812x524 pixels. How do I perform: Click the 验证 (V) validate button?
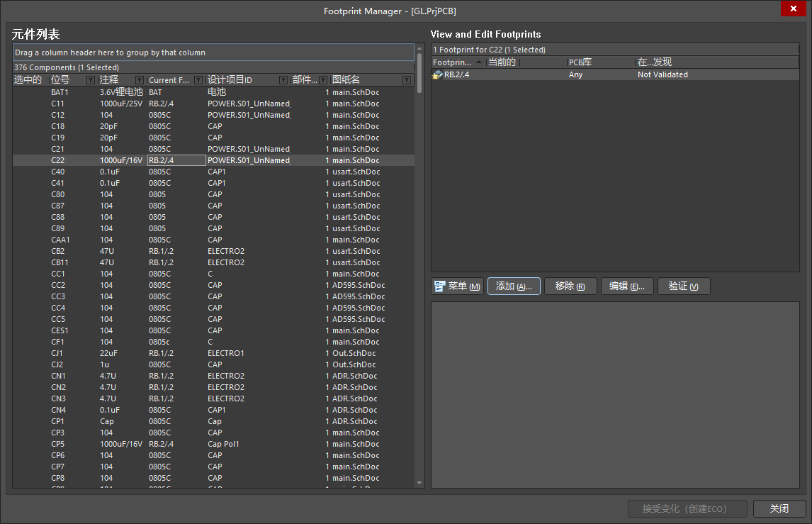pos(684,286)
